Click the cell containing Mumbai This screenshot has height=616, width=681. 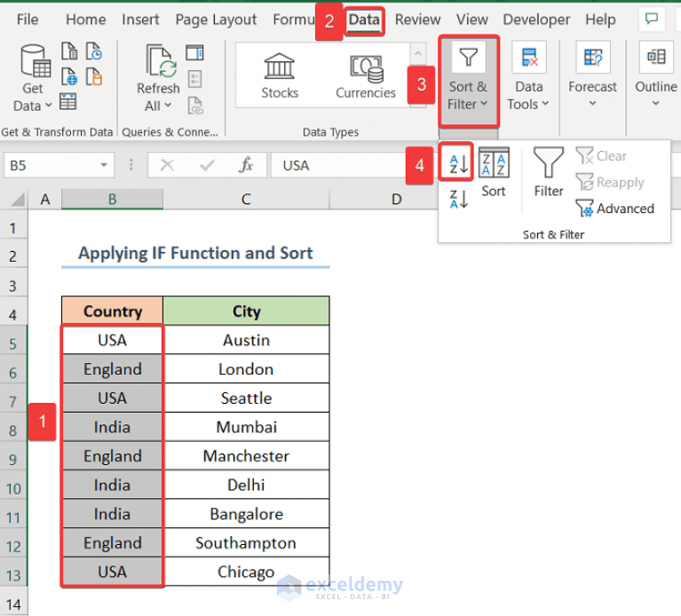246,427
